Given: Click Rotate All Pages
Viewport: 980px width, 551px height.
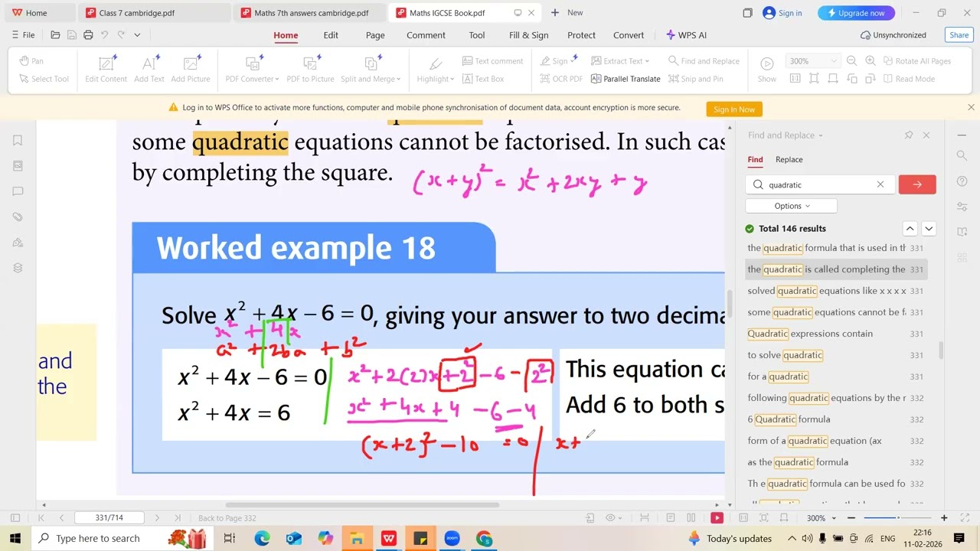Looking at the screenshot, I should pyautogui.click(x=917, y=61).
